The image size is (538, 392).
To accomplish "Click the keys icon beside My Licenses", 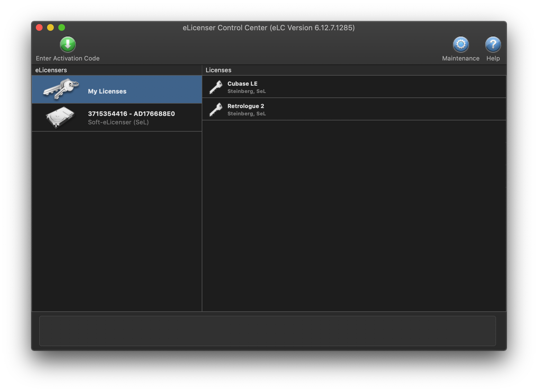I will 61,89.
